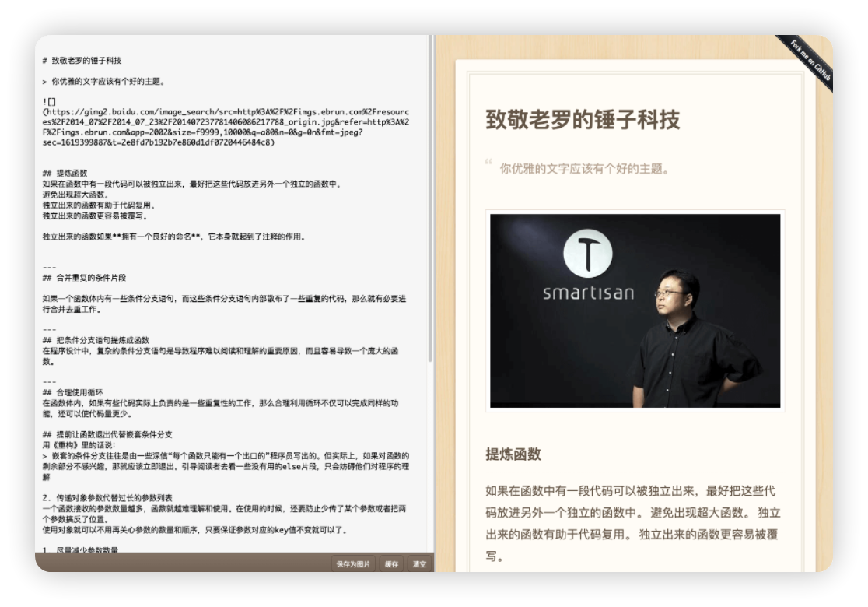Place cursor on editor line # 致敬老罗的锤子科技

[82, 61]
